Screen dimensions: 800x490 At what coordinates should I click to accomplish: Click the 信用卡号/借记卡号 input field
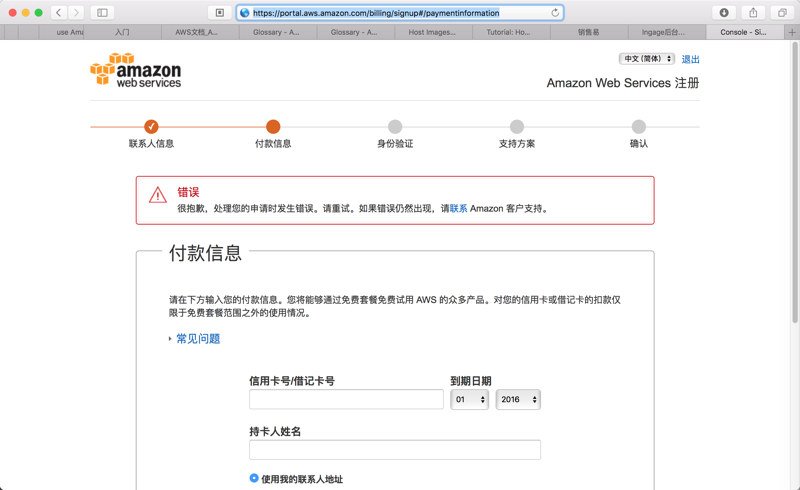(x=346, y=399)
